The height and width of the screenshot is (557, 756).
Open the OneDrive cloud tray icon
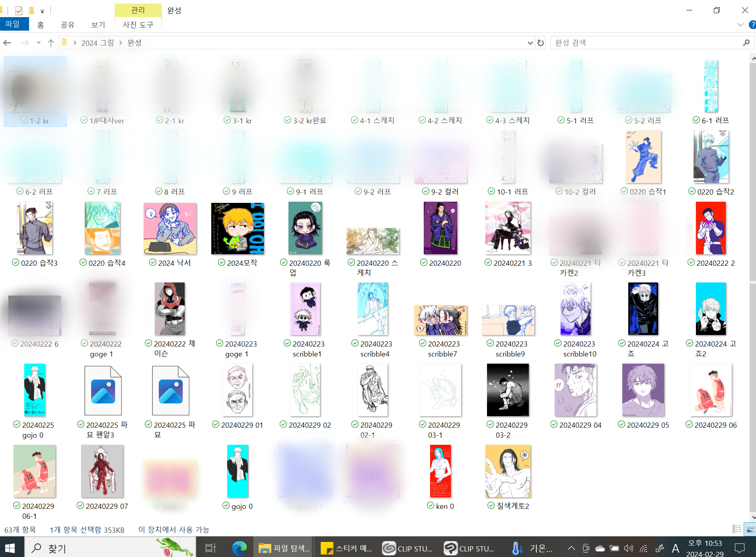[600, 549]
